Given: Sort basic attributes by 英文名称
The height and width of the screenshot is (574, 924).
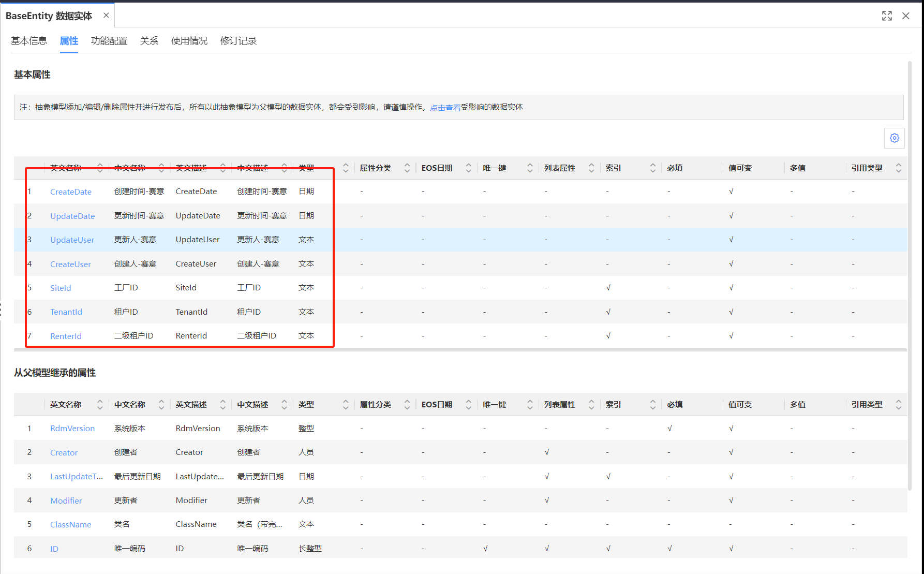Looking at the screenshot, I should (100, 168).
